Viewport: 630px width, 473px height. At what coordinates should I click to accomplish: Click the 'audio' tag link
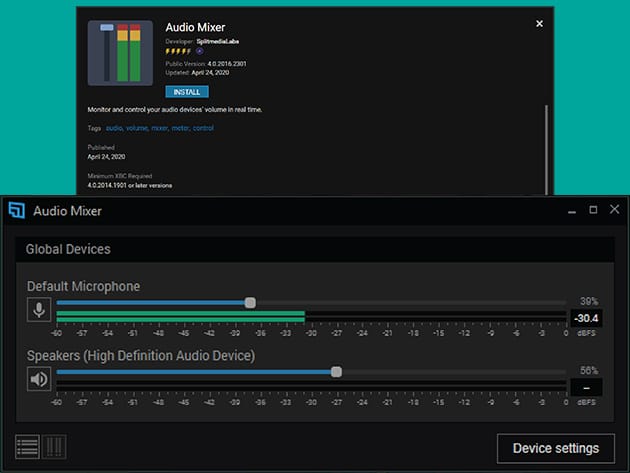click(114, 128)
